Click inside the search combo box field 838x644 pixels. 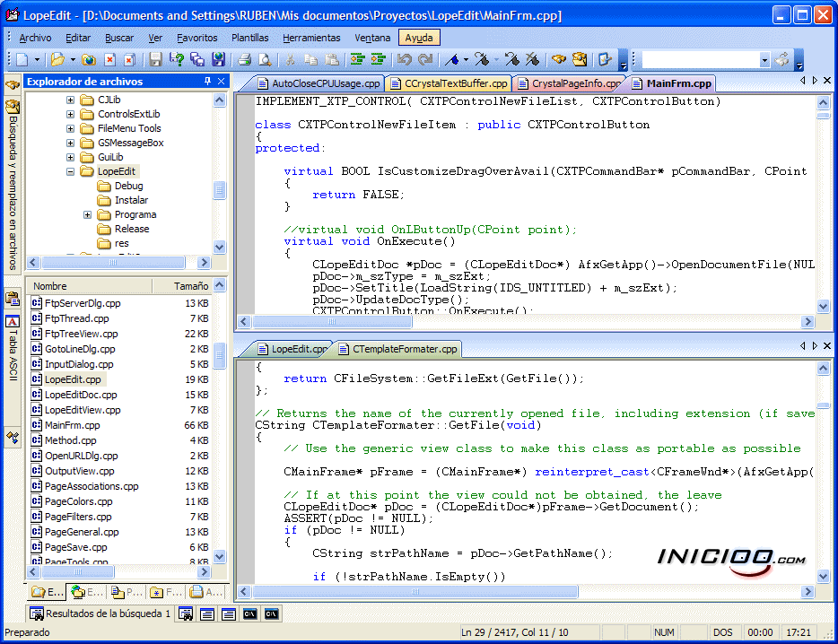click(701, 60)
